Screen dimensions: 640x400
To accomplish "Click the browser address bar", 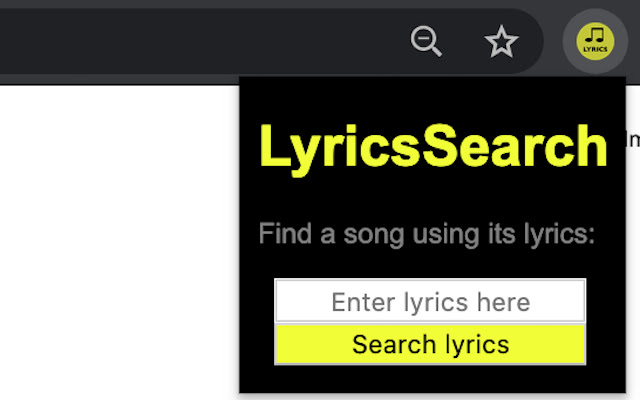I will pos(200,41).
